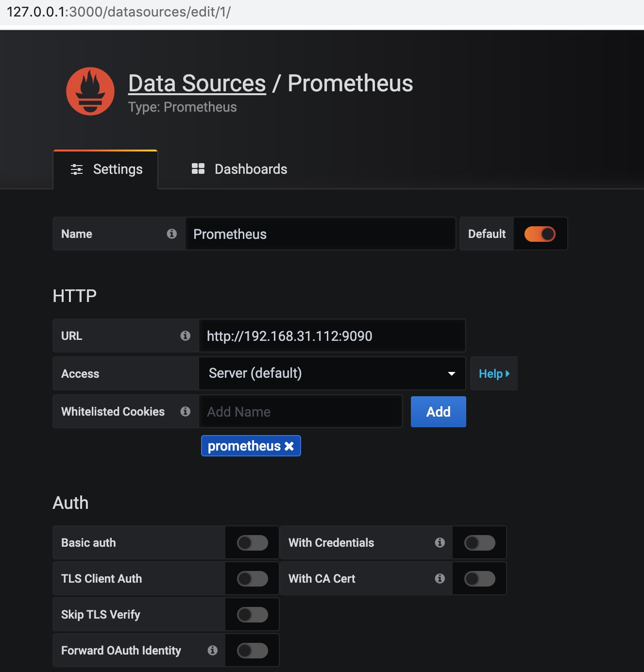Click the With CA Cert info icon
Image resolution: width=644 pixels, height=672 pixels.
440,578
